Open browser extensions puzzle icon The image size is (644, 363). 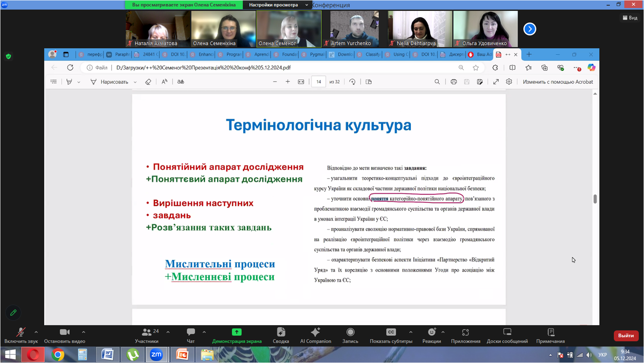[x=495, y=68]
